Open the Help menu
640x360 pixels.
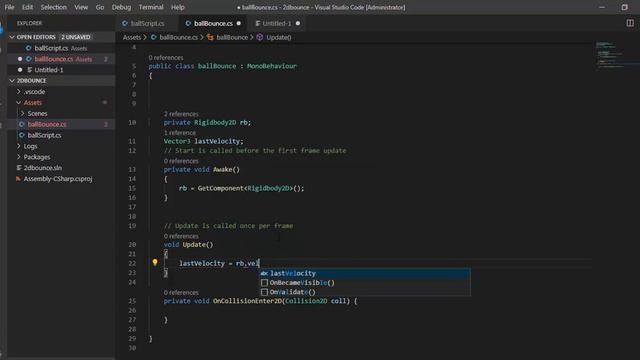[x=178, y=7]
